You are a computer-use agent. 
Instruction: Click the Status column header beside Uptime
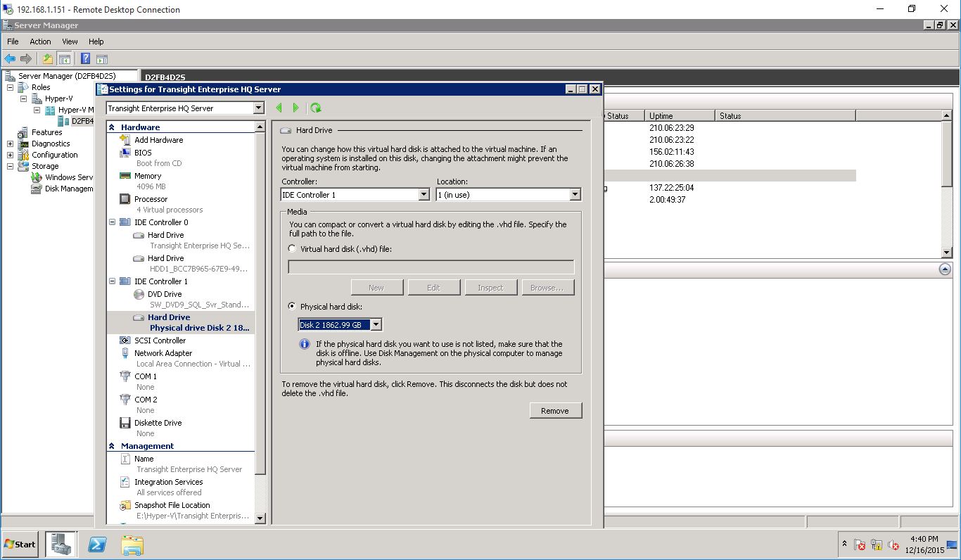click(785, 115)
